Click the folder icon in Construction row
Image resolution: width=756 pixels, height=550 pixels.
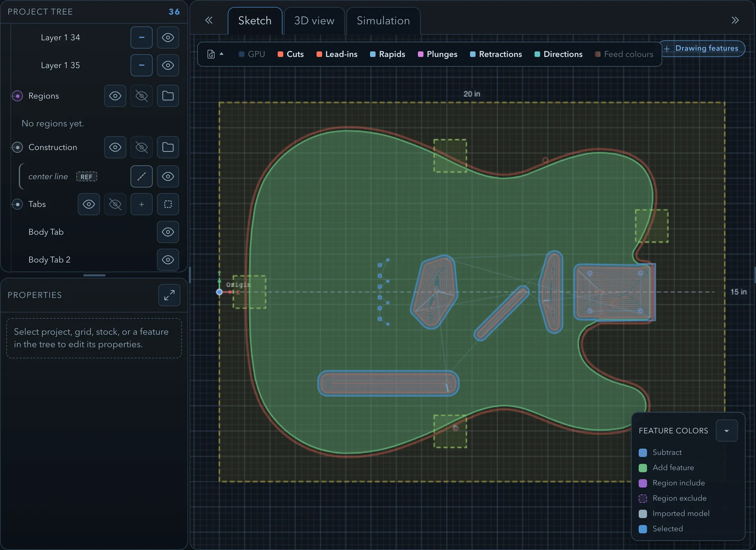168,147
